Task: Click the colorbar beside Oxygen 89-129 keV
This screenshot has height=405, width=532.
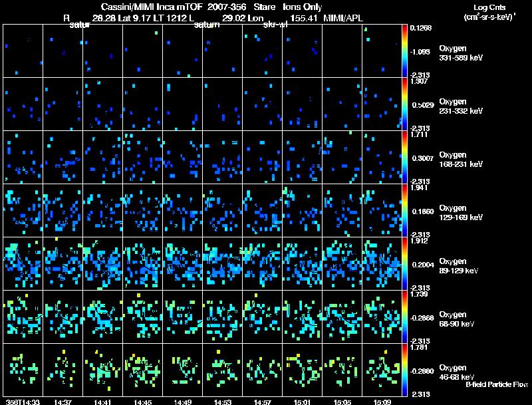Action: 404,264
